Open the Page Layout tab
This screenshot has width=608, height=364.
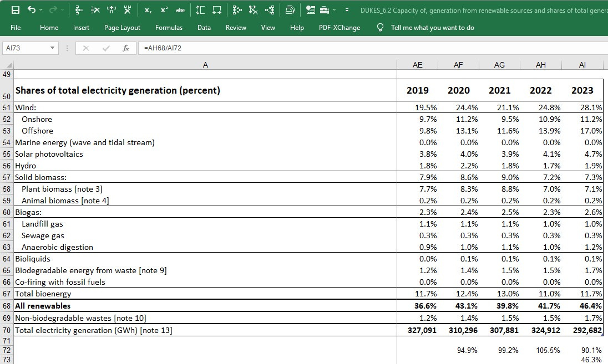click(x=122, y=28)
